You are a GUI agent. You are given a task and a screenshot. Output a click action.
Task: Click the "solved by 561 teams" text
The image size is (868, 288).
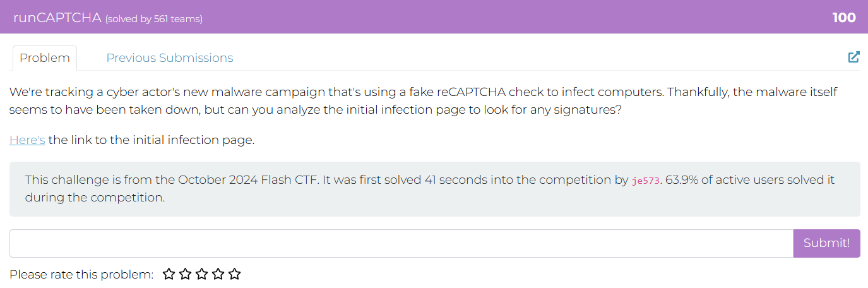click(x=154, y=19)
